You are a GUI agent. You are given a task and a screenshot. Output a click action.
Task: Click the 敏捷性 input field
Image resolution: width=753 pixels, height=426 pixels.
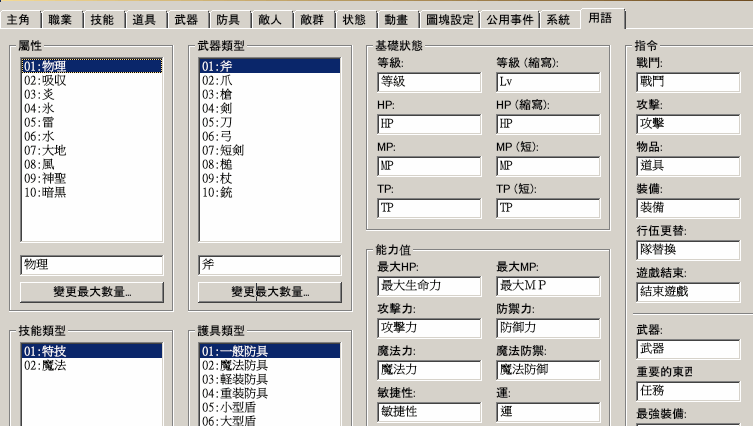pos(429,412)
